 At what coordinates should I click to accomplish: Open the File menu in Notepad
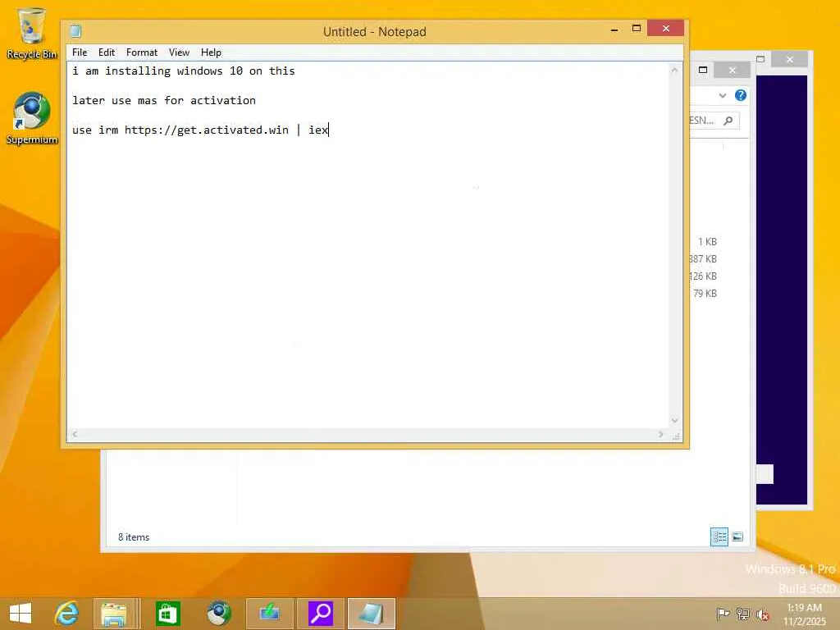[80, 52]
